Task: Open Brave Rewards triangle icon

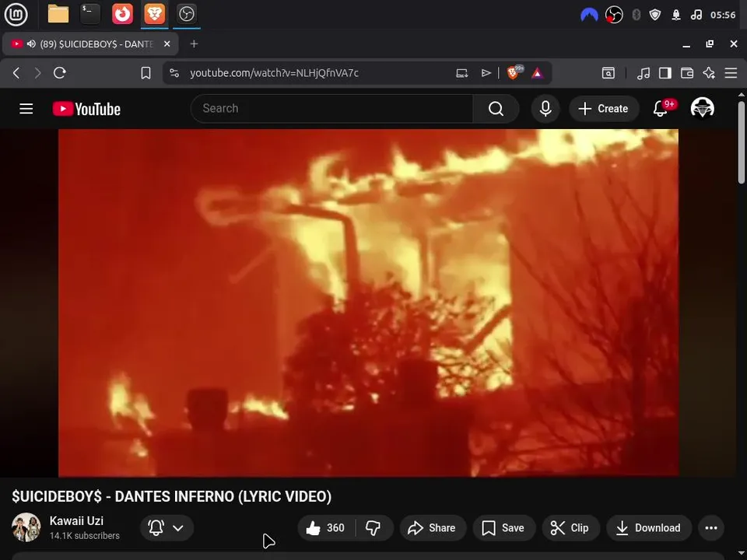Action: [x=538, y=73]
